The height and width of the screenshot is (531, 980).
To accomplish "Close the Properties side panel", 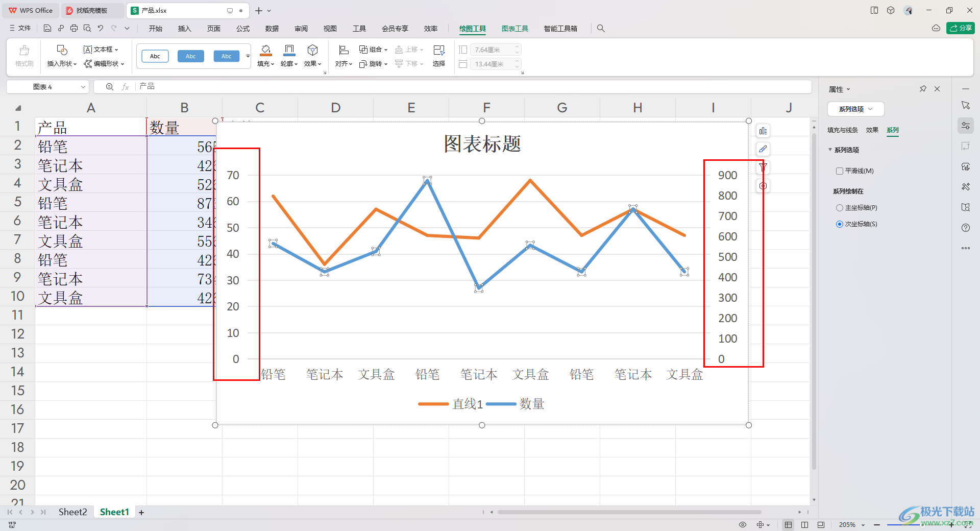I will (x=937, y=89).
